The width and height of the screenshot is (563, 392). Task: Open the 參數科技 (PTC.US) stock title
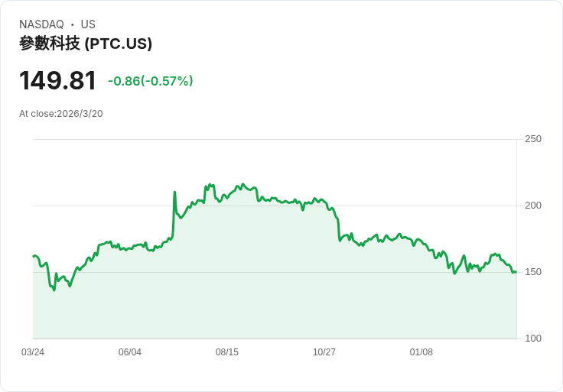[86, 44]
